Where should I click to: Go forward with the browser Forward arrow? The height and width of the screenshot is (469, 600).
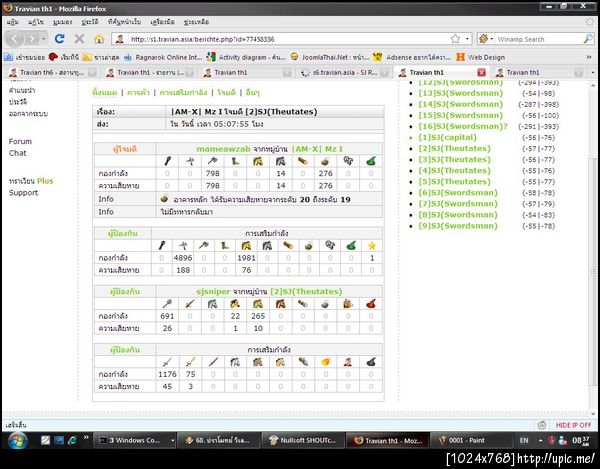click(31, 39)
